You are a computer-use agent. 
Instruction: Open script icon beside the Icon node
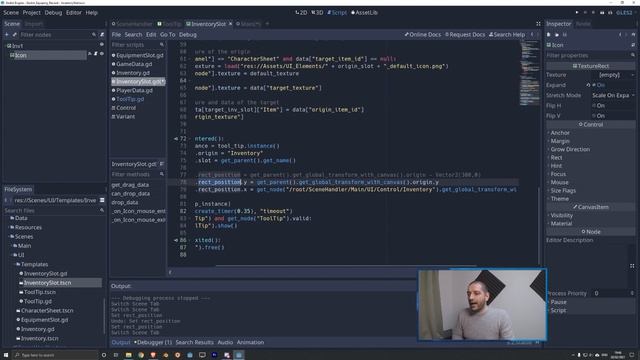coord(96,54)
